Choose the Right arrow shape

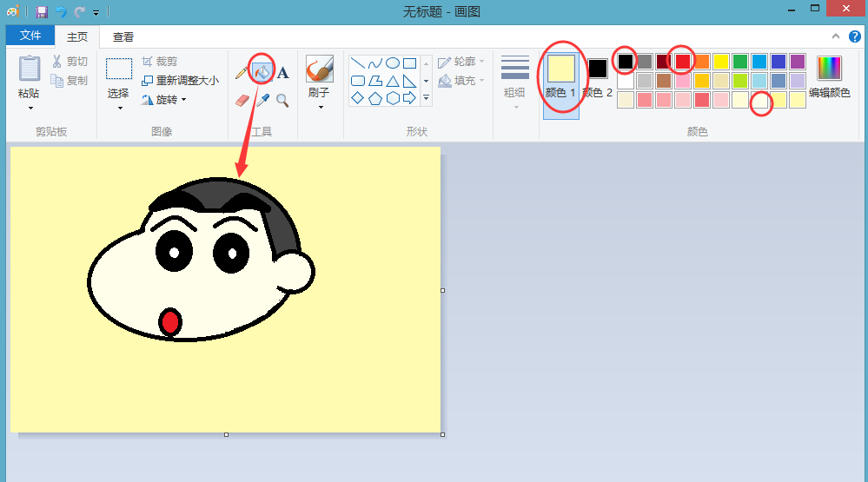409,98
